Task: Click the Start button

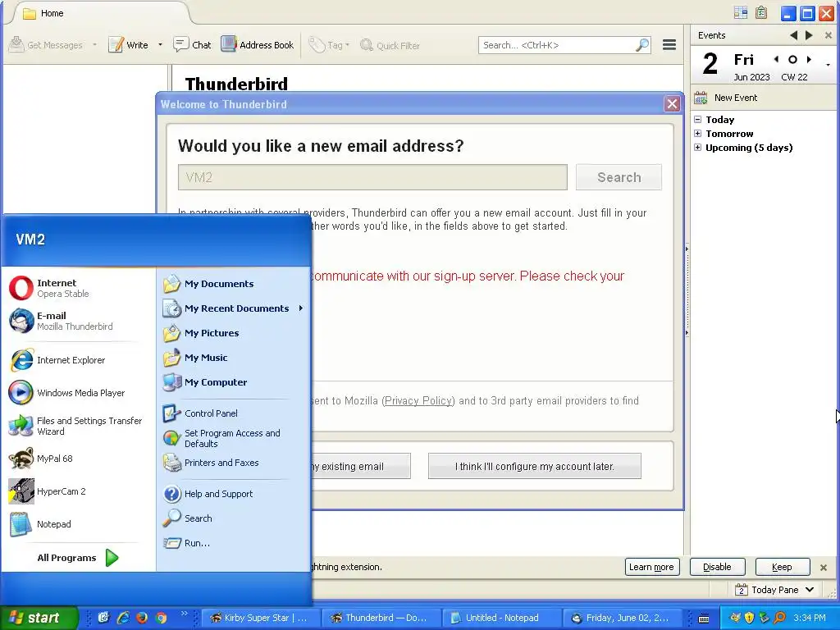Action: pyautogui.click(x=39, y=618)
